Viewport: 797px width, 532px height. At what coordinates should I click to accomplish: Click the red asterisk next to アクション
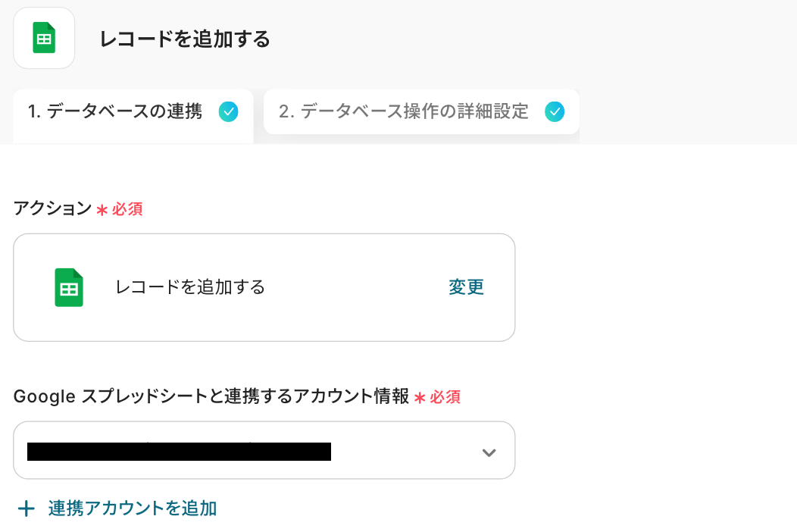pyautogui.click(x=102, y=210)
